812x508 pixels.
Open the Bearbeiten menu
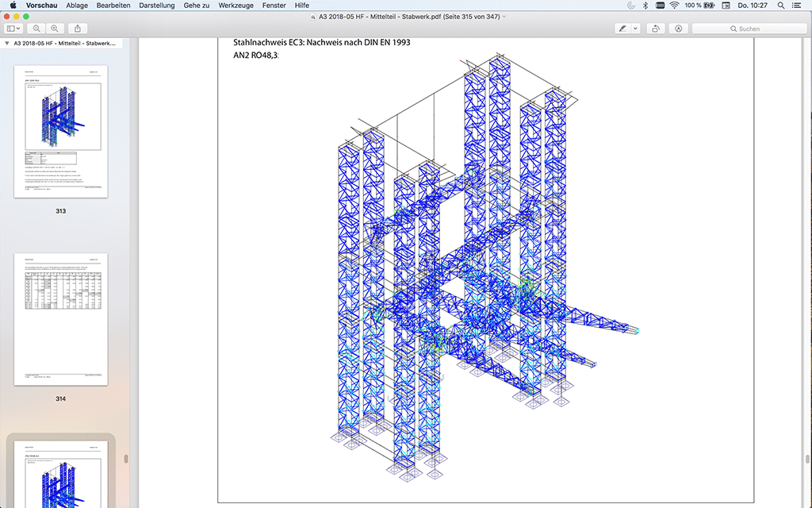(x=113, y=6)
